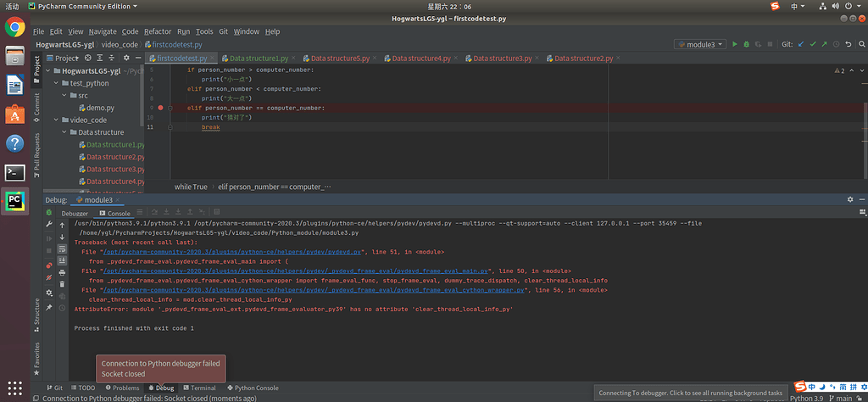Open PyCharm Community Edition app menu in top bar

tap(81, 6)
